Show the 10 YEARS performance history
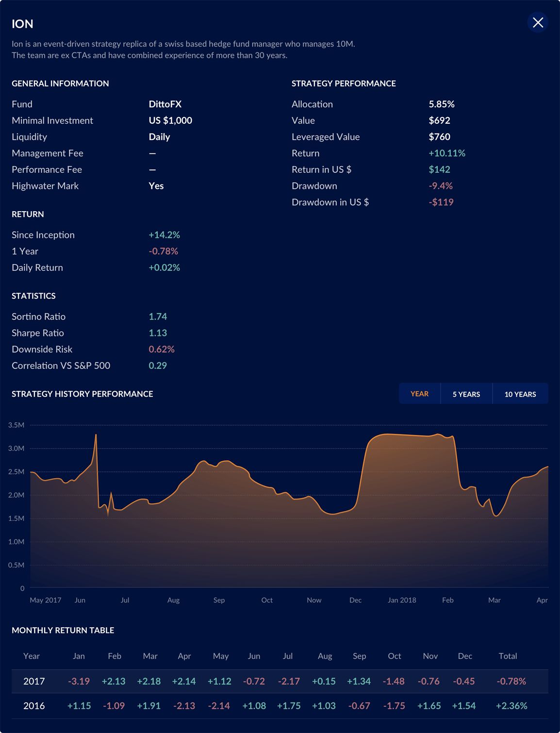This screenshot has width=560, height=733. click(x=520, y=394)
